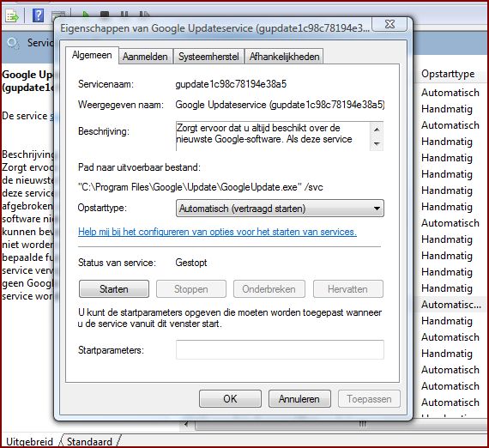Screen dimensions: 489x448
Task: Click the Pause Service toolbar icon
Action: 124,15
